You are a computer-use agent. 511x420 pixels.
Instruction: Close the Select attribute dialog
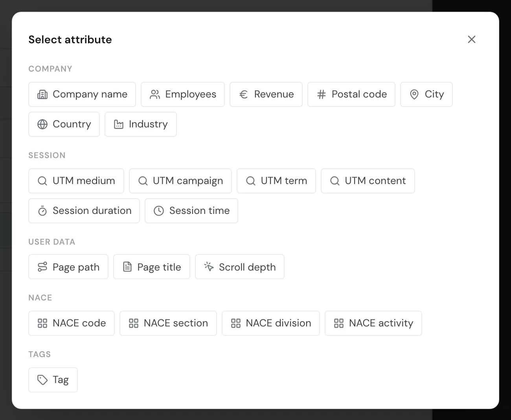pos(472,39)
